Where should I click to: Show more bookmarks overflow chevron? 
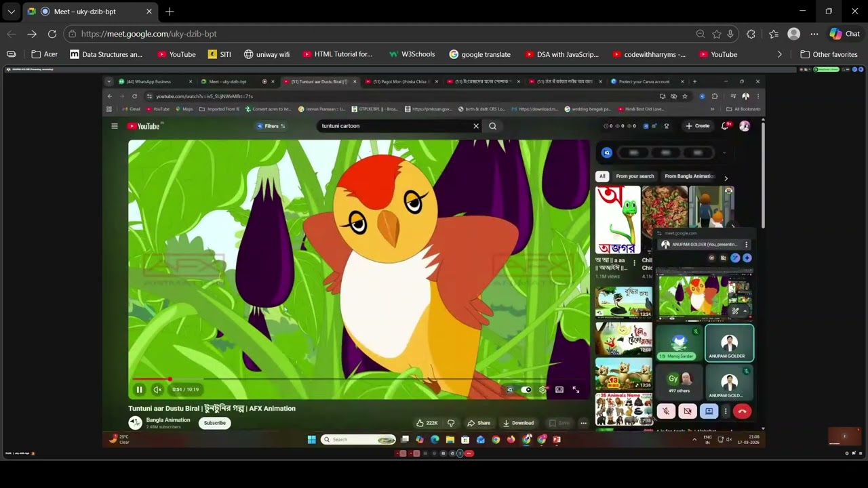pyautogui.click(x=779, y=54)
